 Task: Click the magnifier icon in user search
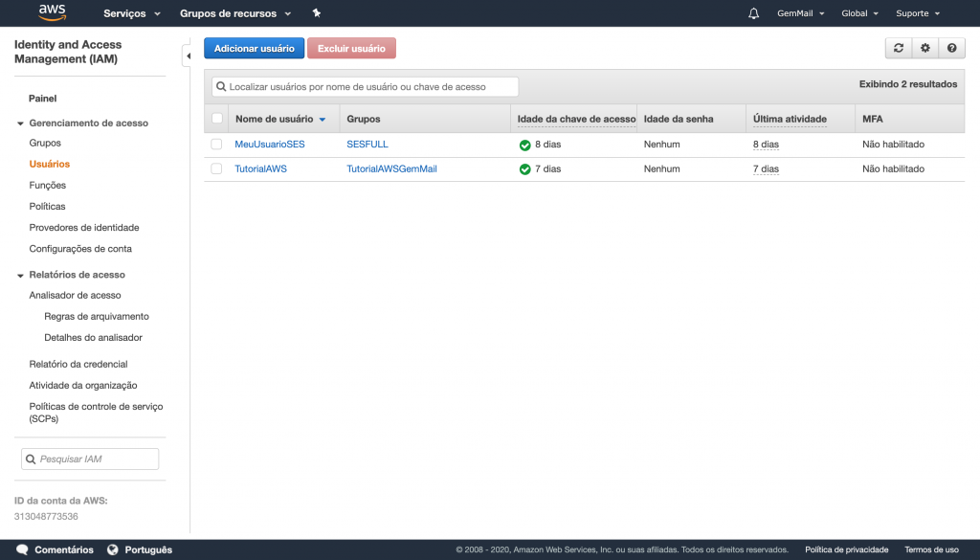[x=221, y=87]
